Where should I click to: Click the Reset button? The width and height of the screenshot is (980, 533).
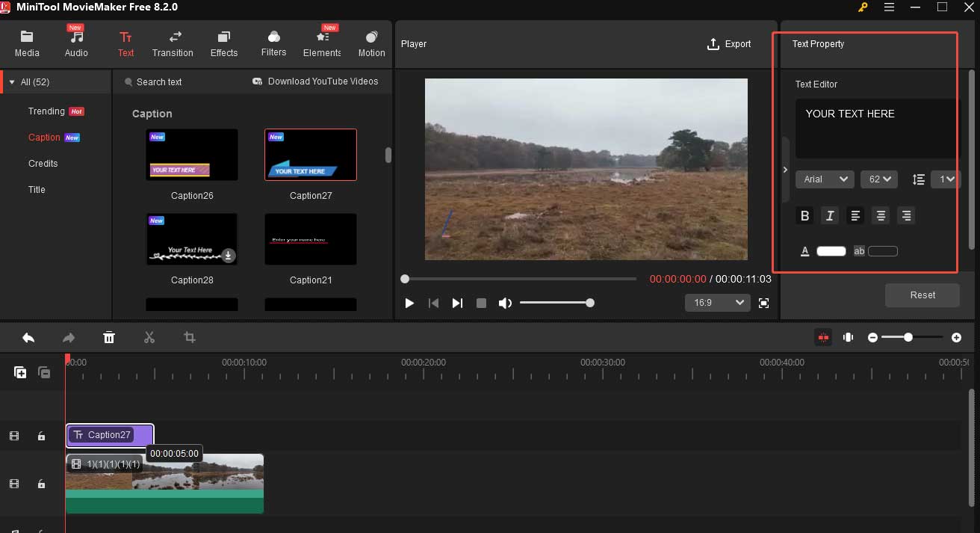(922, 295)
